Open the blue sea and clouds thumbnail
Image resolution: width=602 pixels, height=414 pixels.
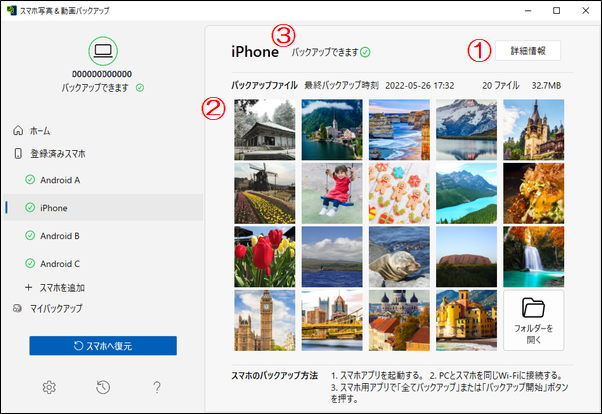point(332,257)
